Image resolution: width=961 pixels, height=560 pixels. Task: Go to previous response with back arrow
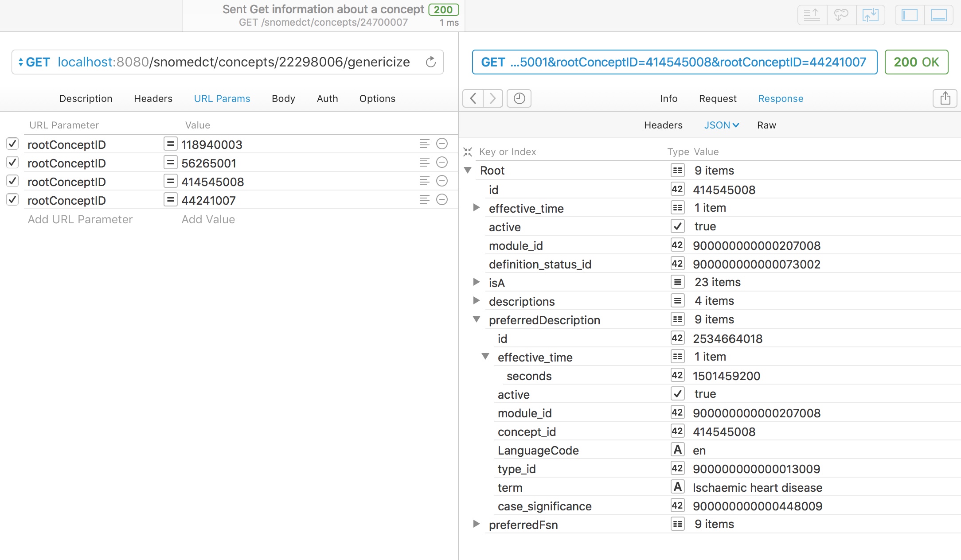click(x=473, y=98)
